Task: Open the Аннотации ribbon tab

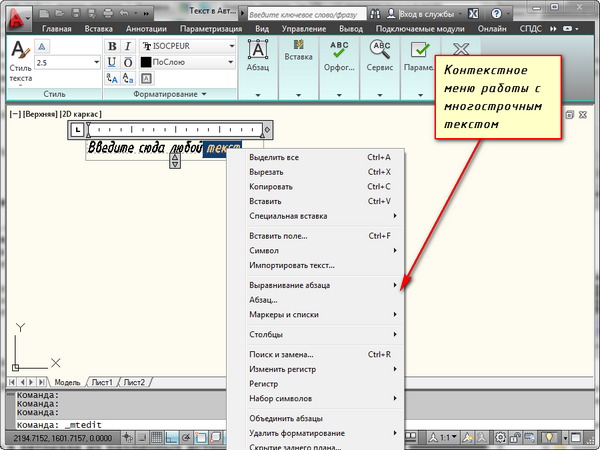Action: [146, 29]
